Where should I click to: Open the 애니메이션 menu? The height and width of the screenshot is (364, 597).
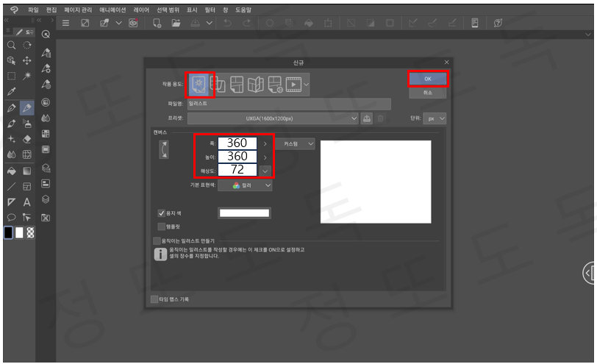(112, 10)
